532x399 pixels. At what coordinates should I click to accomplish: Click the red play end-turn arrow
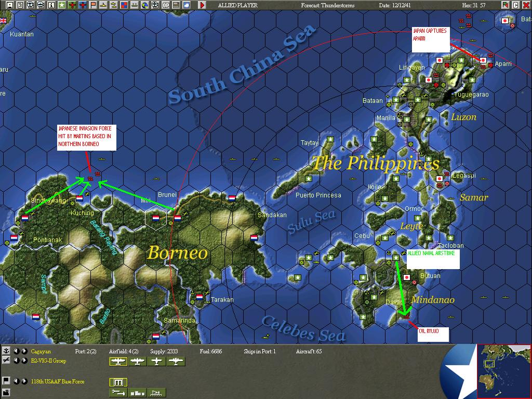tap(202, 5)
